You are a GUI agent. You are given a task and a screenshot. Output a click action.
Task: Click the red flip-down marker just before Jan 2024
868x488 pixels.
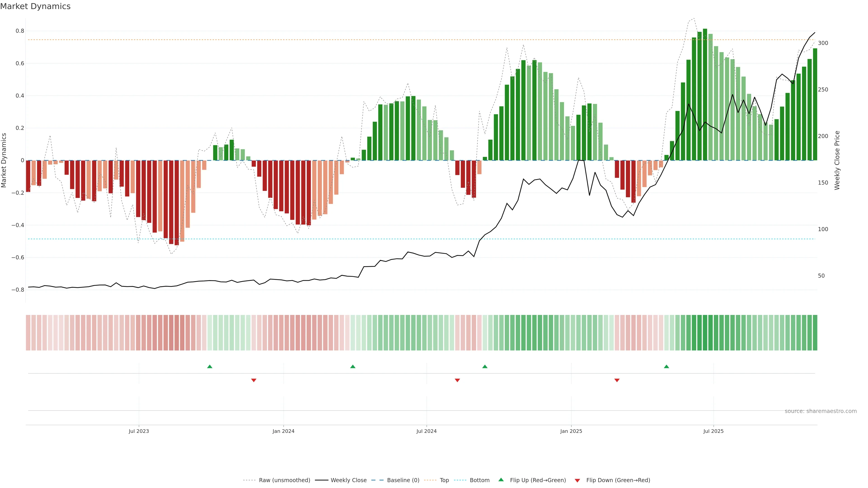(254, 380)
